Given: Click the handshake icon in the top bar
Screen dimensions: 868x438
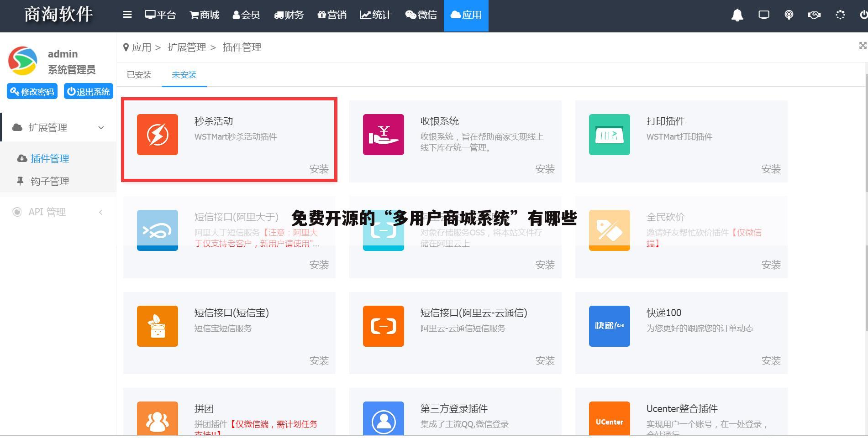Looking at the screenshot, I should [814, 15].
